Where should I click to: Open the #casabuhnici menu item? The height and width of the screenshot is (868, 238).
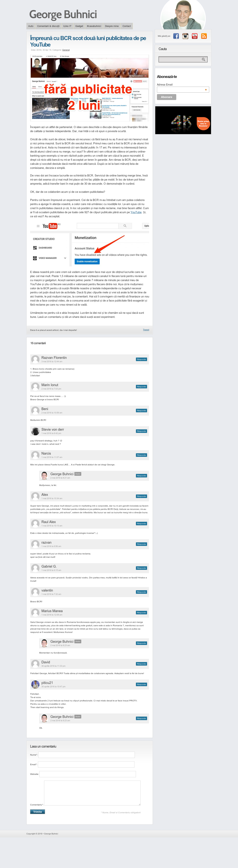point(94,26)
